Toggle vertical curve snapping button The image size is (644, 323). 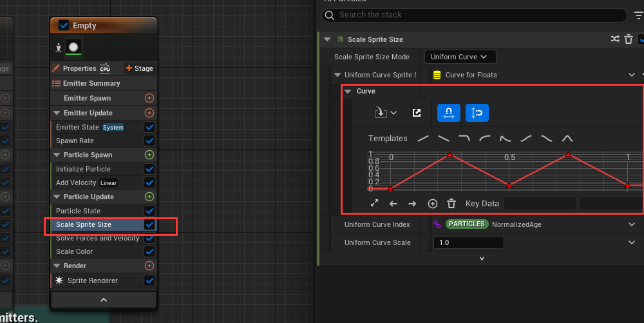click(x=477, y=113)
